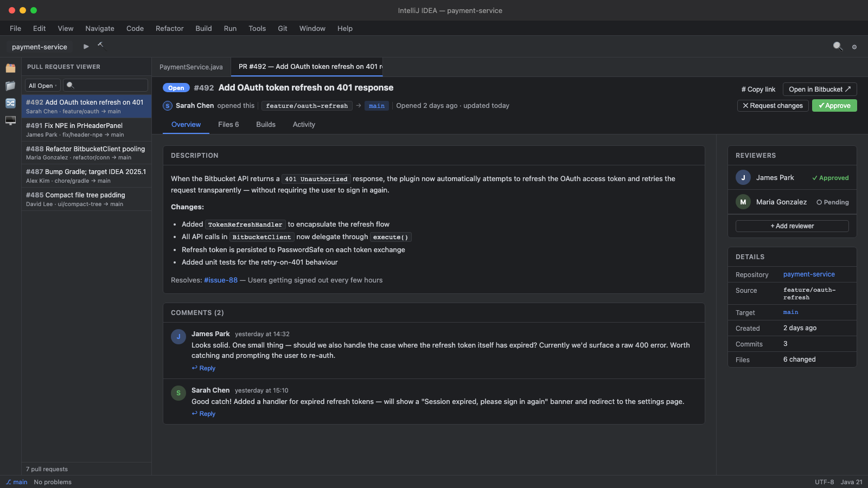Image resolution: width=868 pixels, height=488 pixels.
Task: Select PR #491 Fix NPE in PrHeaderPanel
Action: (86, 130)
